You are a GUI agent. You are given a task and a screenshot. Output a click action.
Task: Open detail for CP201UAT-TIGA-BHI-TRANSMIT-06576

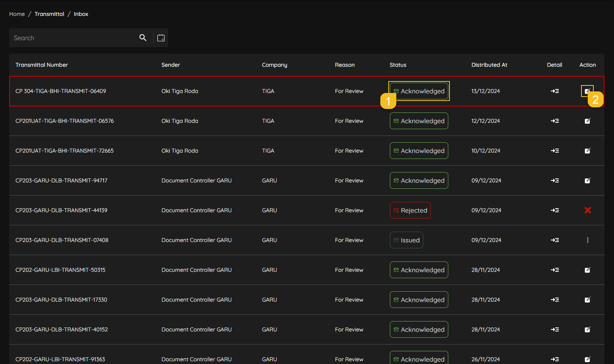tap(555, 121)
